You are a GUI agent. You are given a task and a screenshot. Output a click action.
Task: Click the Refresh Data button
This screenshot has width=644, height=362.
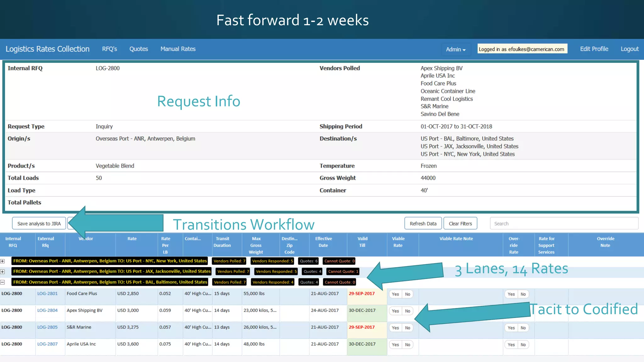click(423, 223)
